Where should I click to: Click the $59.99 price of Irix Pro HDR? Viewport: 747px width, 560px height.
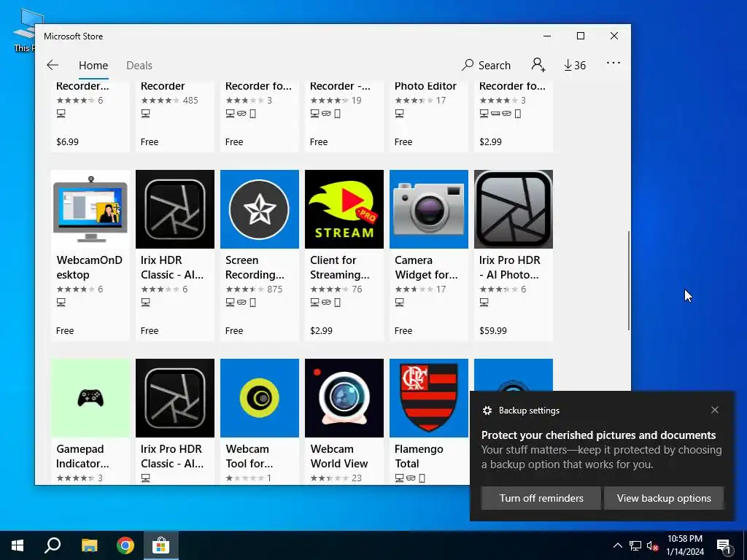tap(492, 330)
